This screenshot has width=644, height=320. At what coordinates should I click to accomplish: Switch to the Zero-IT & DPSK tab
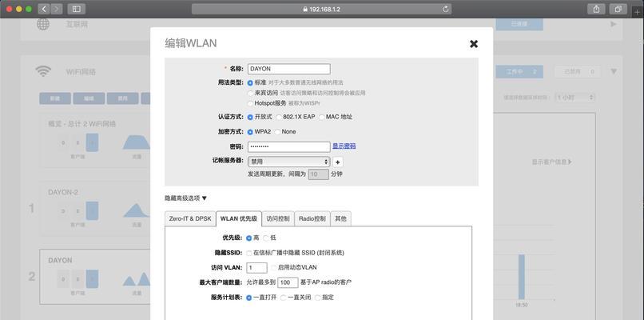pyautogui.click(x=189, y=219)
